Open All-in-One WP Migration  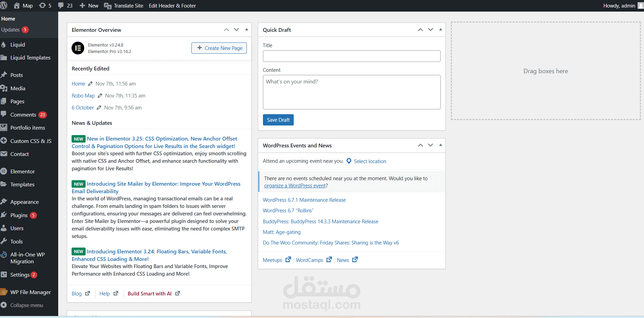point(27,258)
